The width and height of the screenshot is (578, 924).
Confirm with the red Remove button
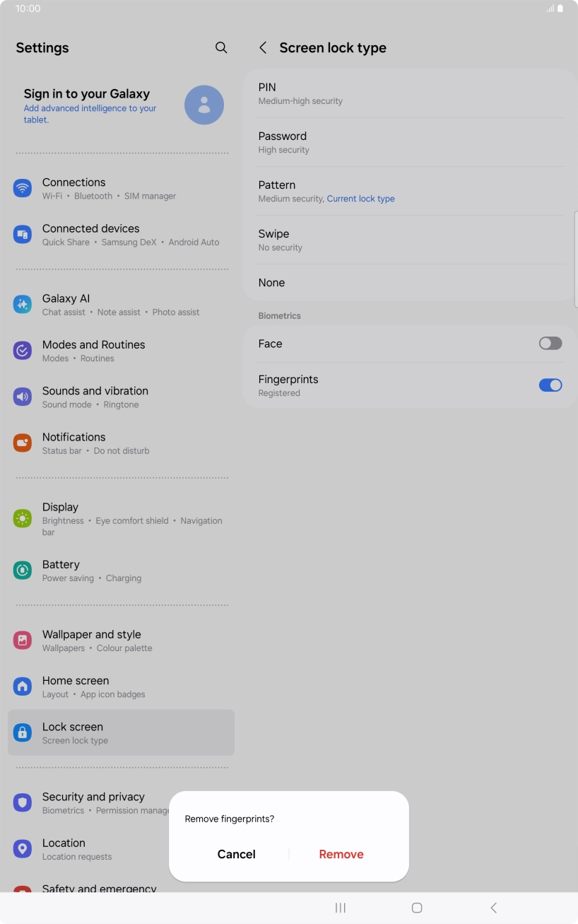click(341, 854)
